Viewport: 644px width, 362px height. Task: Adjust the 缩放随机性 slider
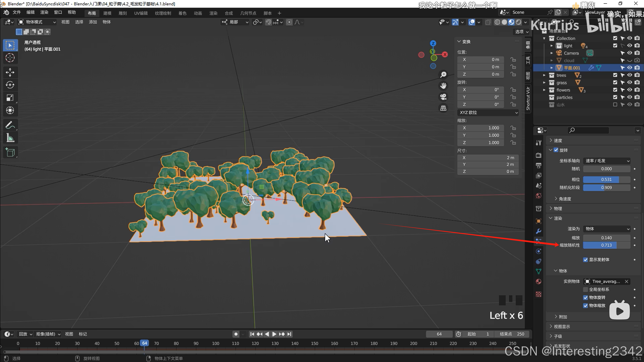606,245
